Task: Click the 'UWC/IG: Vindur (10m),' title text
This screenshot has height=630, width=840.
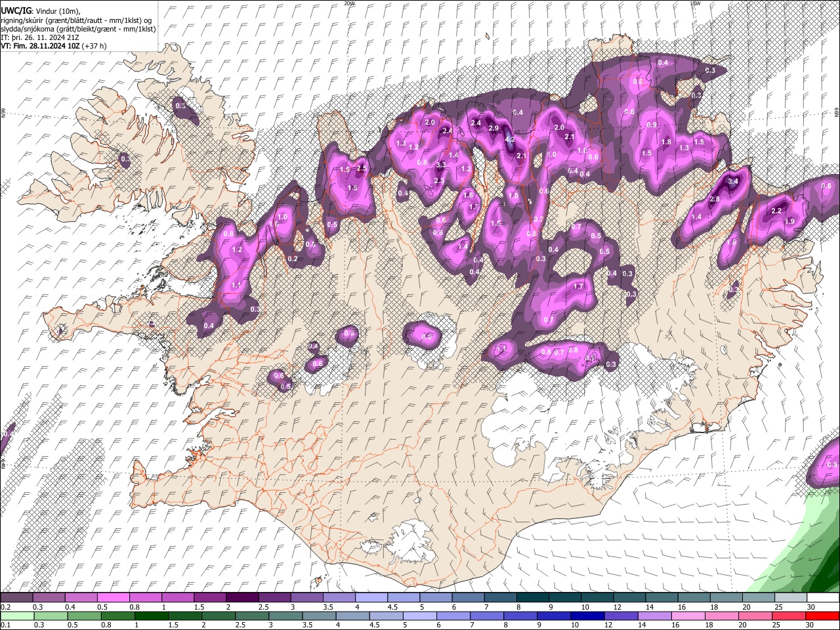Action: pos(41,11)
